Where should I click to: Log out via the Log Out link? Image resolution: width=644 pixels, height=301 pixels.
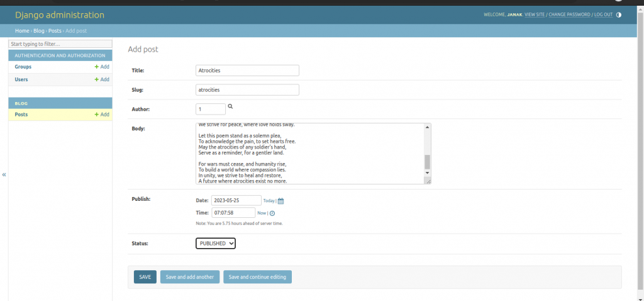coord(603,15)
